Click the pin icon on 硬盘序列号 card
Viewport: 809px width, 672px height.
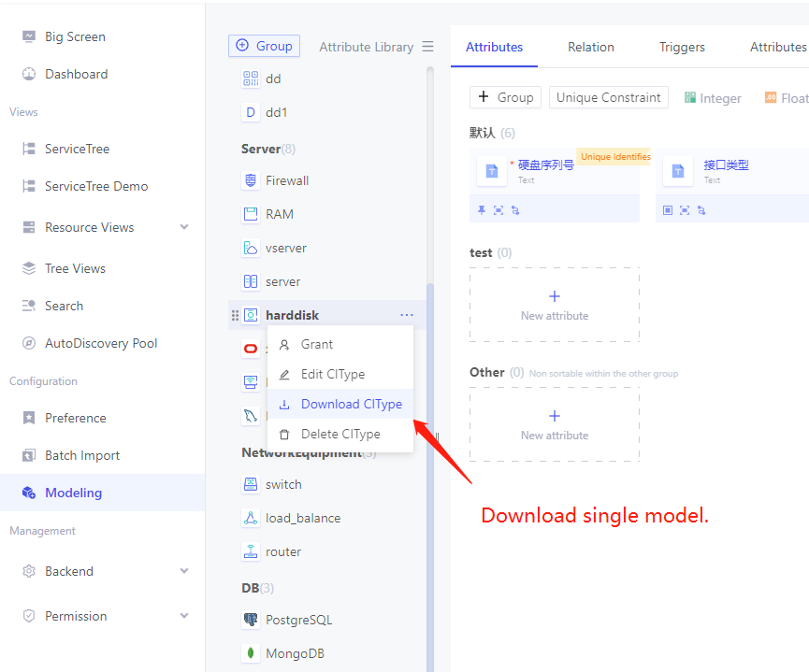pos(482,210)
